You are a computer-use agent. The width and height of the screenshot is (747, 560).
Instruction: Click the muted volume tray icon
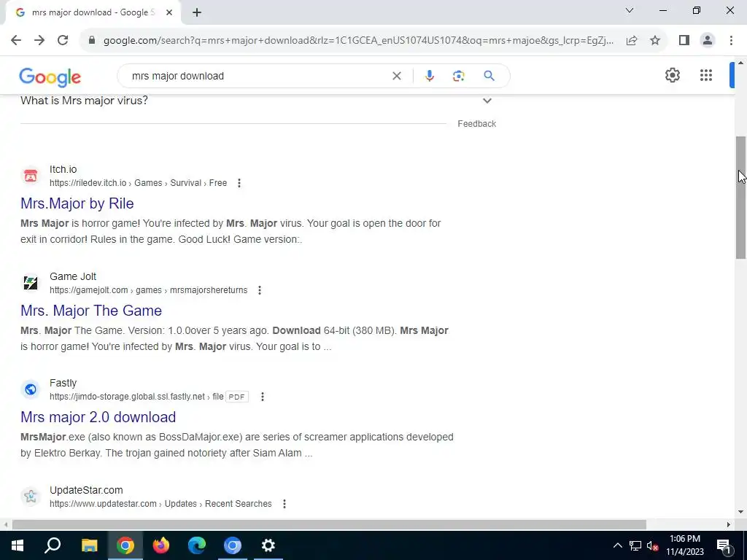653,545
